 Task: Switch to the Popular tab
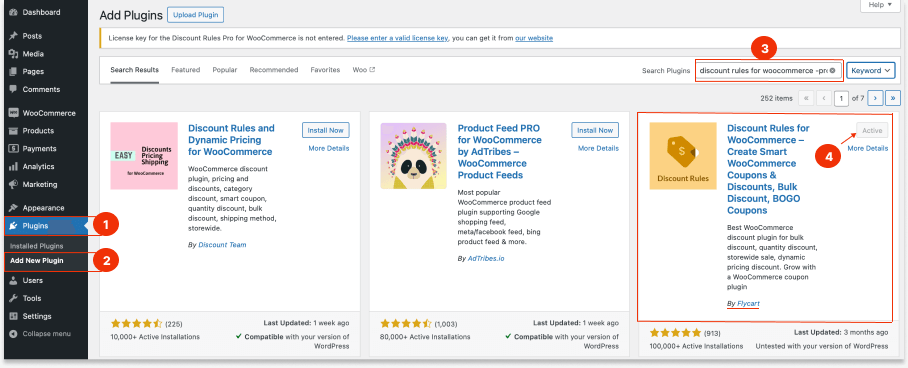coord(225,70)
